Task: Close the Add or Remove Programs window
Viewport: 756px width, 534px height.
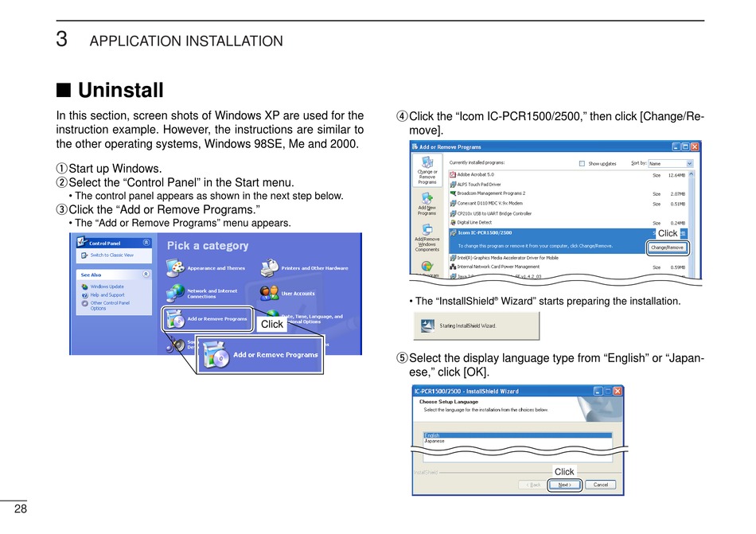Action: [x=695, y=146]
